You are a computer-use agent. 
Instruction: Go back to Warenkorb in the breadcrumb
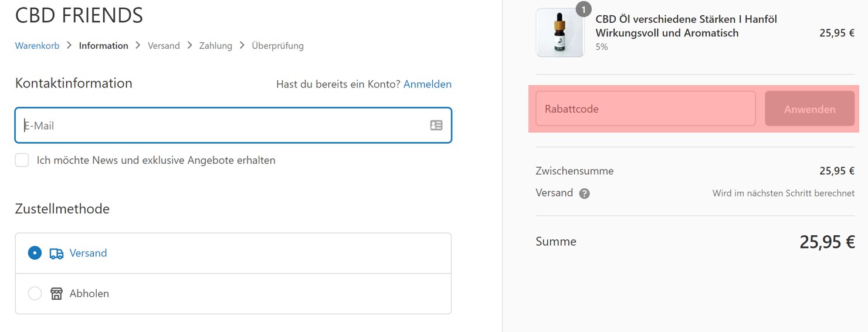coord(37,46)
